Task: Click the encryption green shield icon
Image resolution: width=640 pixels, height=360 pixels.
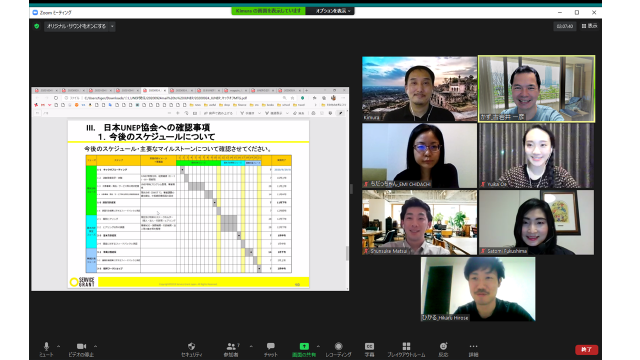Action: 37,27
